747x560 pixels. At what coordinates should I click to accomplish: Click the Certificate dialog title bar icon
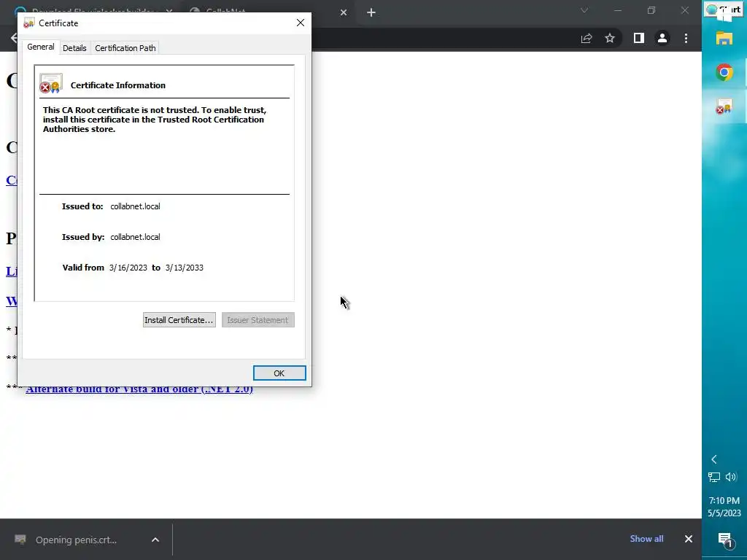tap(29, 23)
